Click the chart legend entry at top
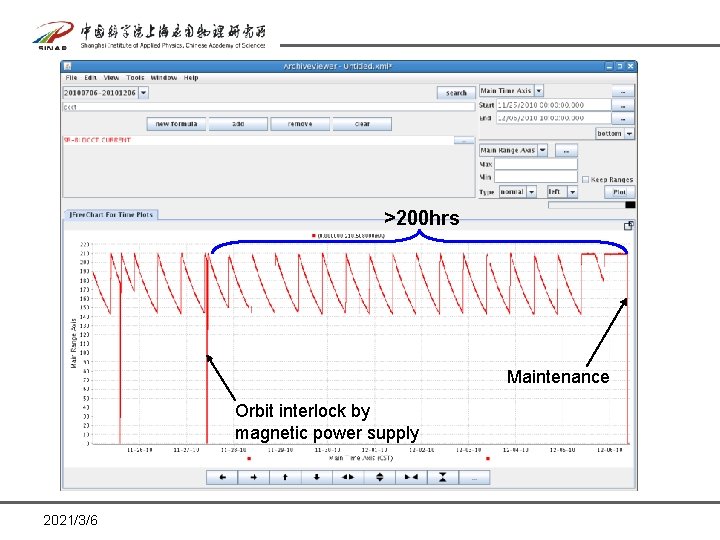The height and width of the screenshot is (540, 720). [349, 236]
